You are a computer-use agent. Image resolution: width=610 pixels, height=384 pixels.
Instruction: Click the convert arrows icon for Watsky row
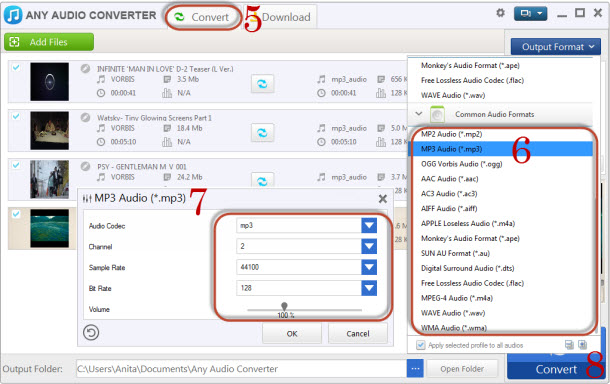262,133
